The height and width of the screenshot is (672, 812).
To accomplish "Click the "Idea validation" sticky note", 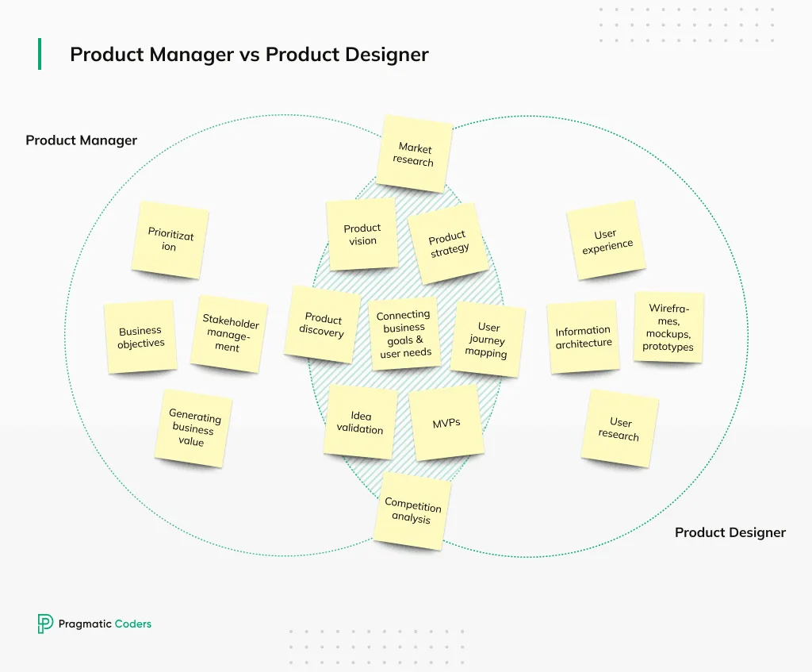I will point(361,422).
